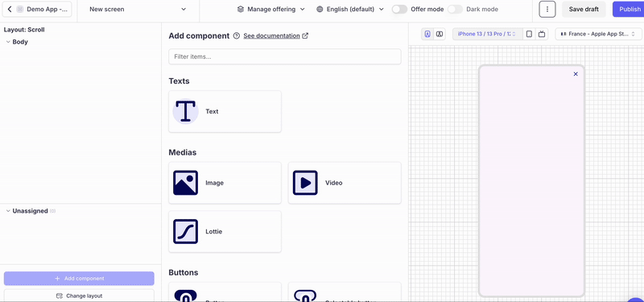Open the iPhone 13 device selector
The width and height of the screenshot is (644, 302).
(488, 34)
